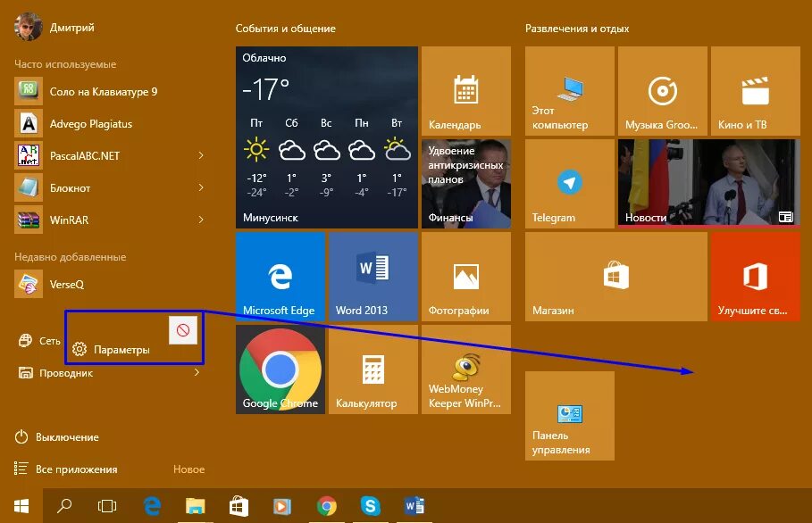The image size is (812, 523).
Task: Open the Панель управления tile
Action: tap(570, 416)
